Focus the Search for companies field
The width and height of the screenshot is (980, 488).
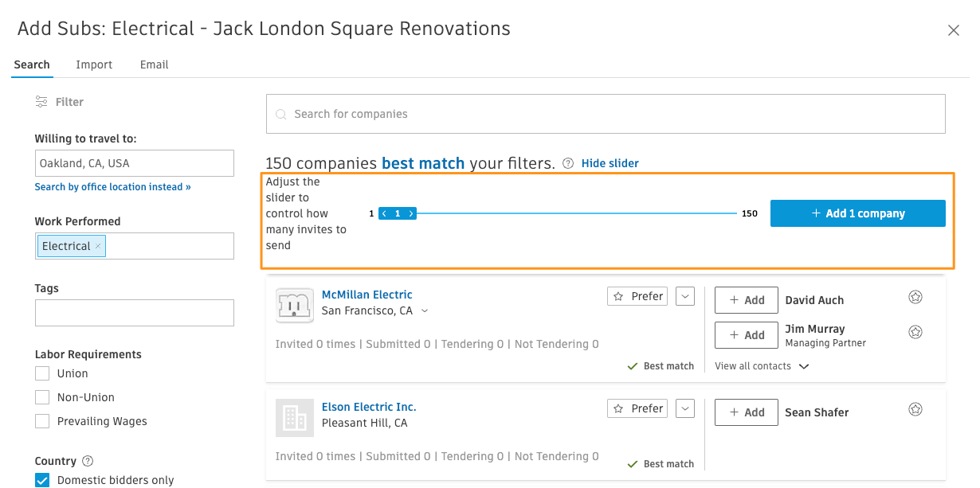click(x=606, y=114)
